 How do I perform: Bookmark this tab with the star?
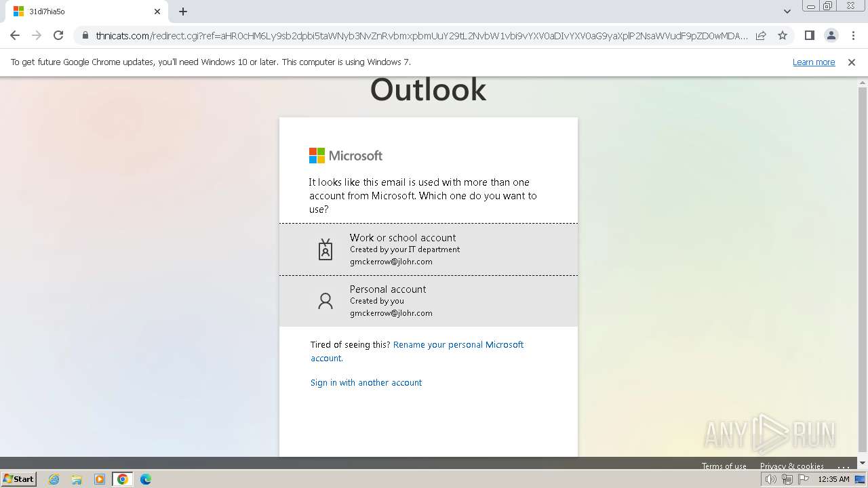click(783, 35)
